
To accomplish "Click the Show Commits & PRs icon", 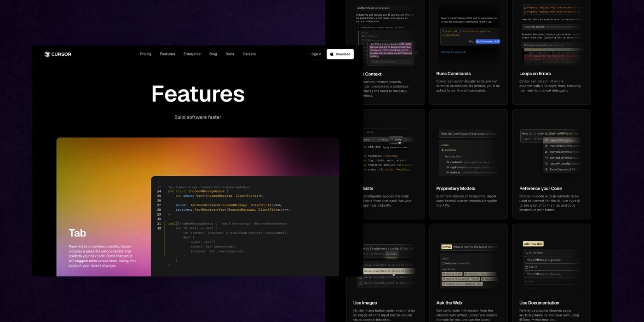I will pyautogui.click(x=546, y=169).
